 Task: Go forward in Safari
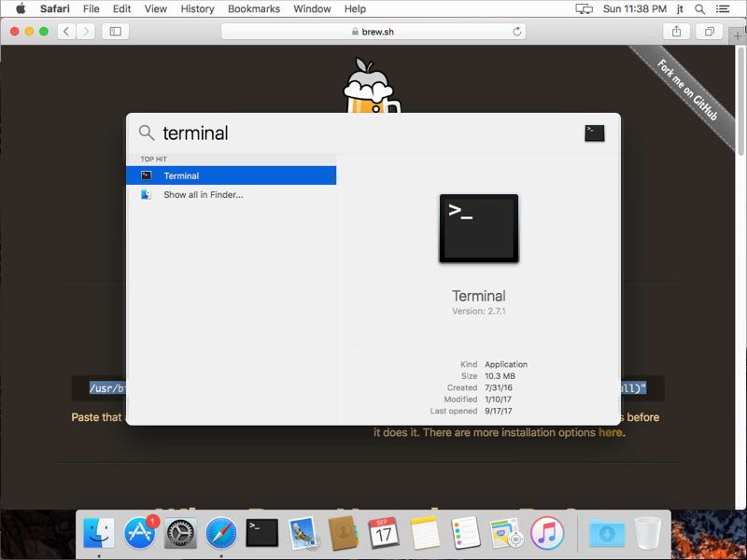pyautogui.click(x=85, y=32)
